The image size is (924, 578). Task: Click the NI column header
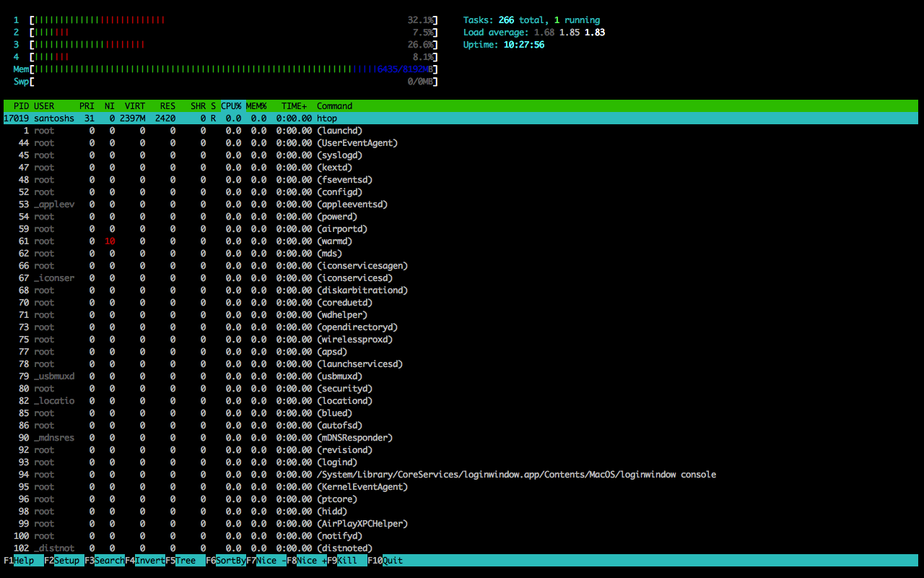click(109, 106)
